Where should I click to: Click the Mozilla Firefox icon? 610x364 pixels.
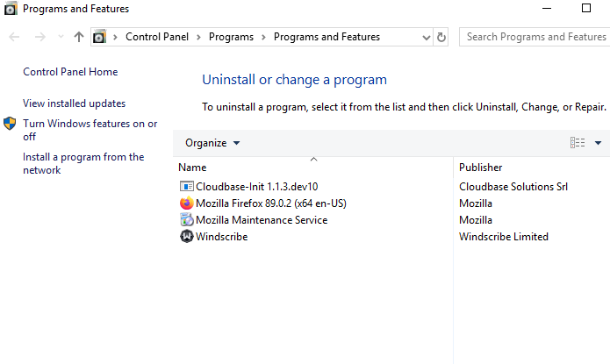tap(187, 203)
